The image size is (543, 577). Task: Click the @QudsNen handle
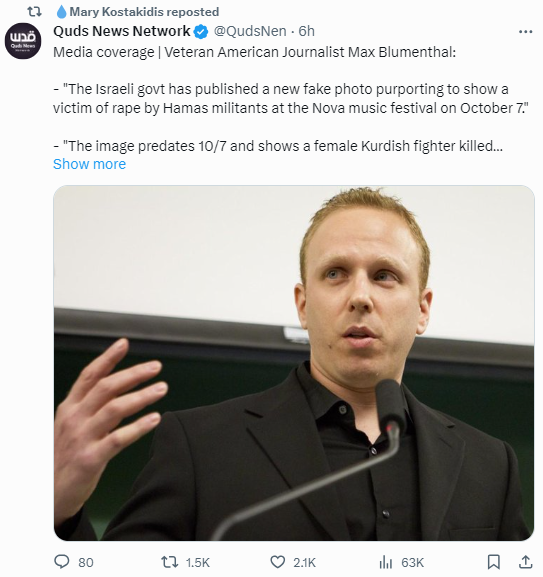pyautogui.click(x=250, y=31)
